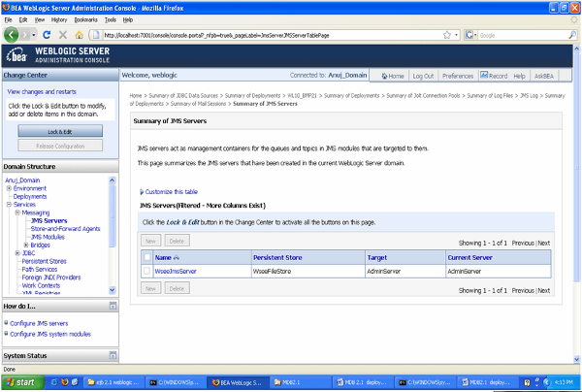Collapse the Messaging tree node
This screenshot has width=582, height=392.
[17, 212]
